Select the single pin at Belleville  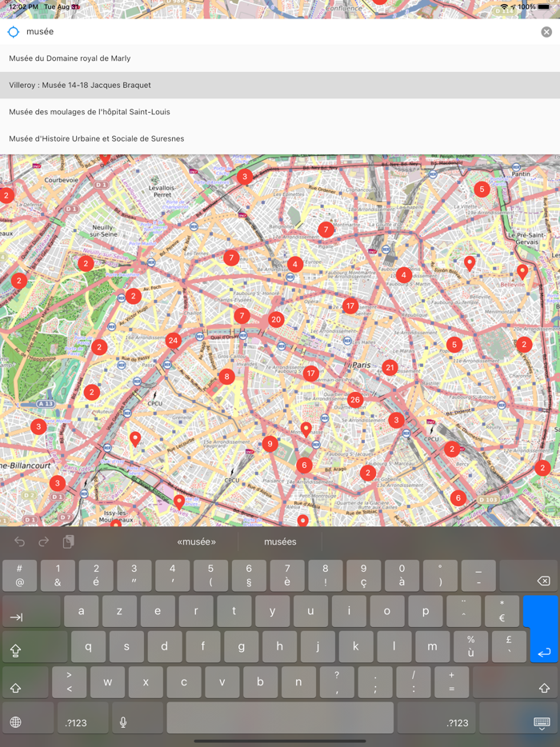522,272
